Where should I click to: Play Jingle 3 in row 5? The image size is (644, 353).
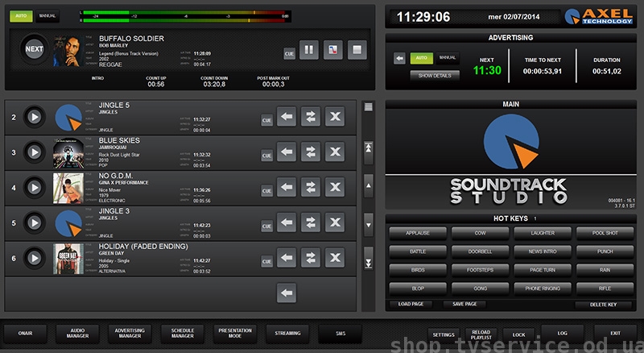click(35, 222)
